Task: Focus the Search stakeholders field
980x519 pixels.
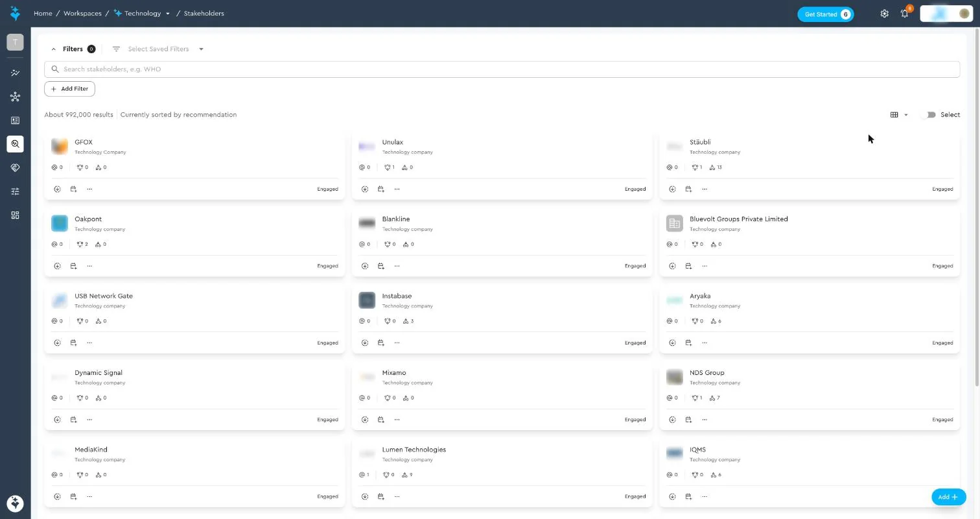Action: (502, 69)
